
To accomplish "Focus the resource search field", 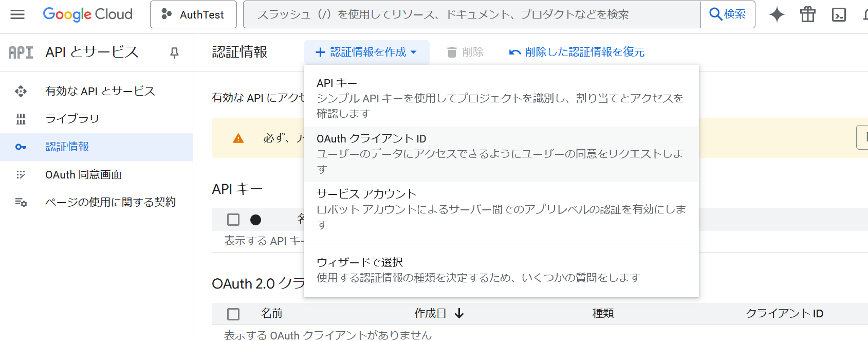I will pyautogui.click(x=472, y=14).
